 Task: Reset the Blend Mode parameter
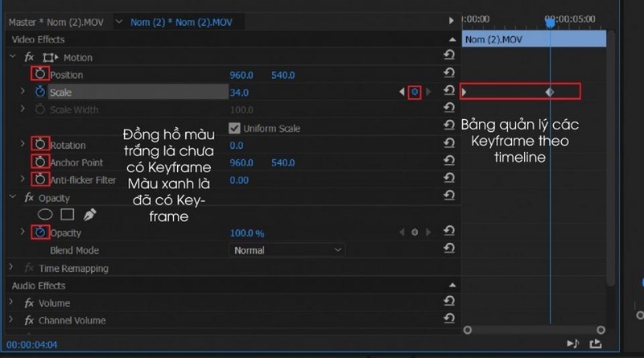449,249
